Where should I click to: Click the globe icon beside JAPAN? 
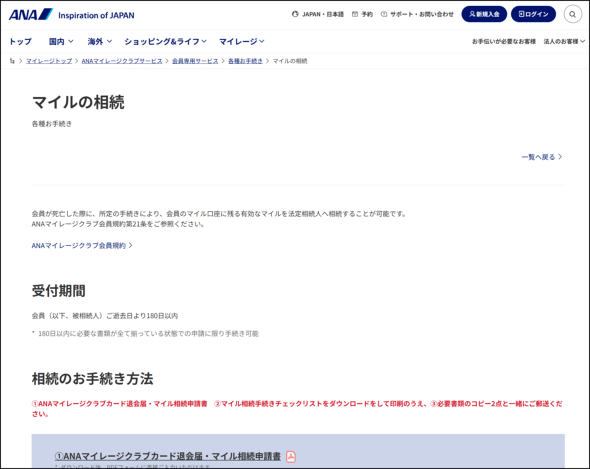295,14
